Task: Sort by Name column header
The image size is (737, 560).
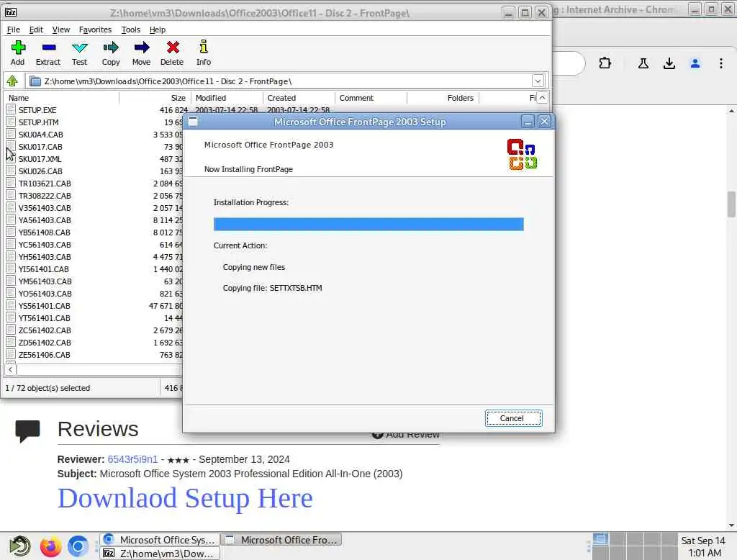Action: pyautogui.click(x=61, y=98)
